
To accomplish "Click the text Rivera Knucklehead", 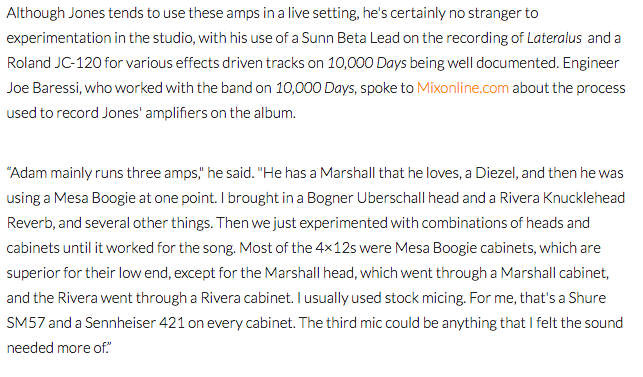I will coord(562,198).
